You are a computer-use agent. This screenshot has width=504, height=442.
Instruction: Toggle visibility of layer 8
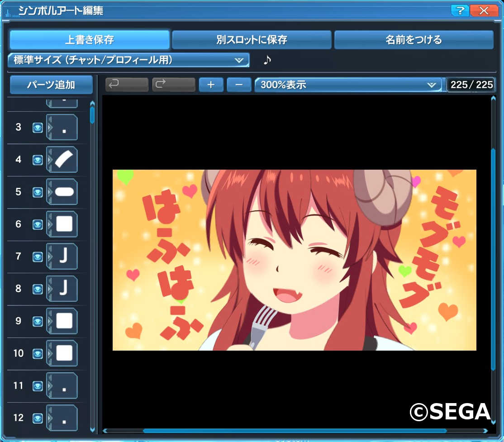tap(38, 289)
